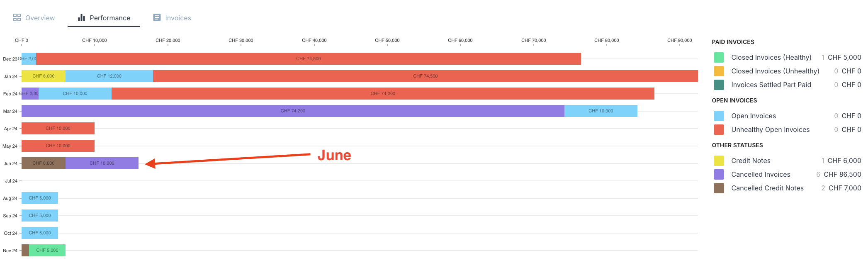
Task: Click the blue Open Invoices swatch
Action: point(719,116)
